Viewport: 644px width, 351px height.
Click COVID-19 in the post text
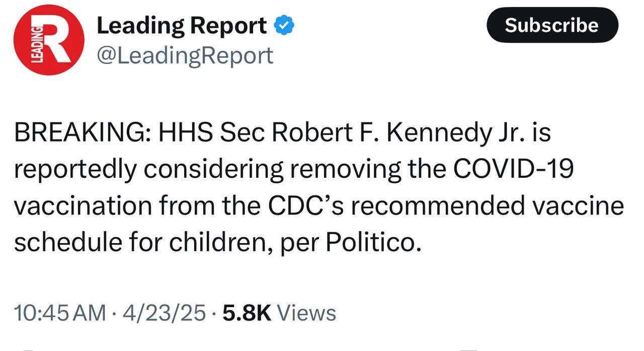point(513,169)
